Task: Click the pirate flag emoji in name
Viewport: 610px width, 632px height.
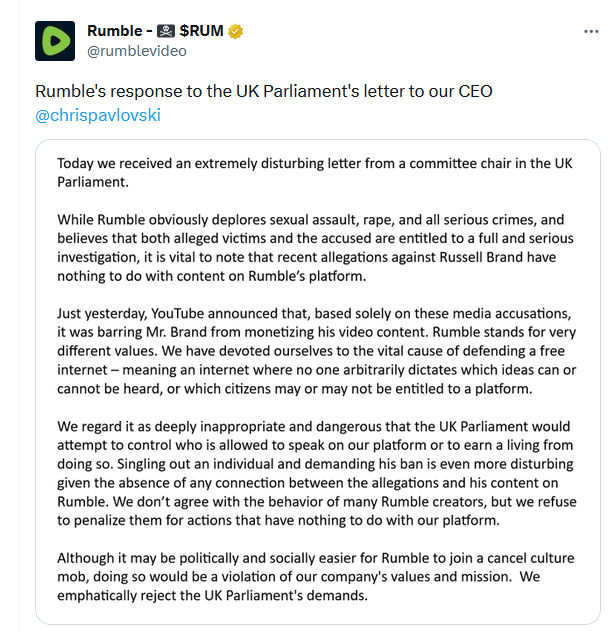Action: point(166,31)
